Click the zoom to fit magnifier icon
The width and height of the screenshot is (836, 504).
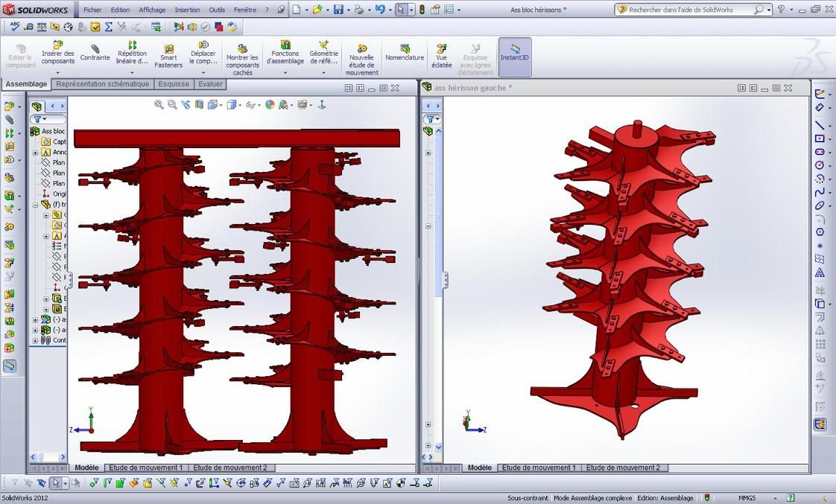[x=159, y=105]
